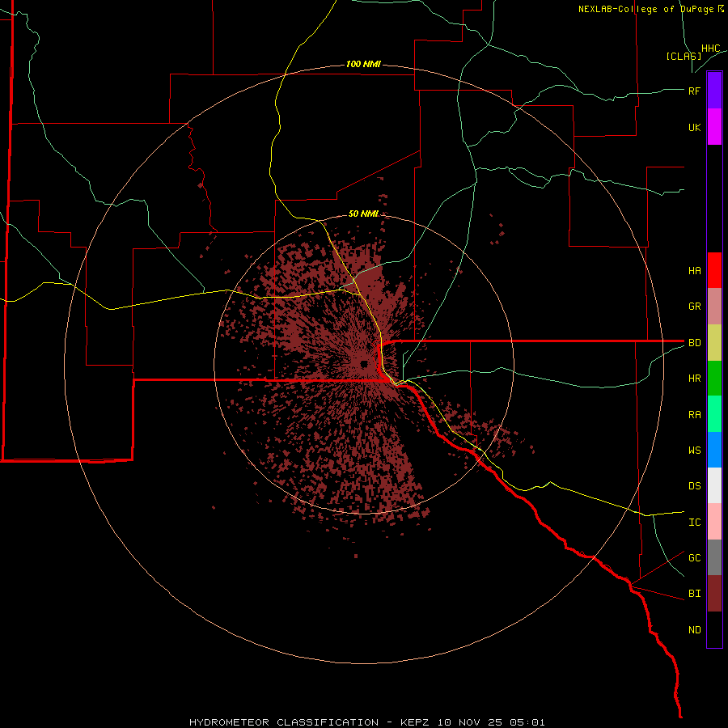The image size is (728, 728).
Task: Click the 100 NMI range ring label
Action: pos(363,64)
